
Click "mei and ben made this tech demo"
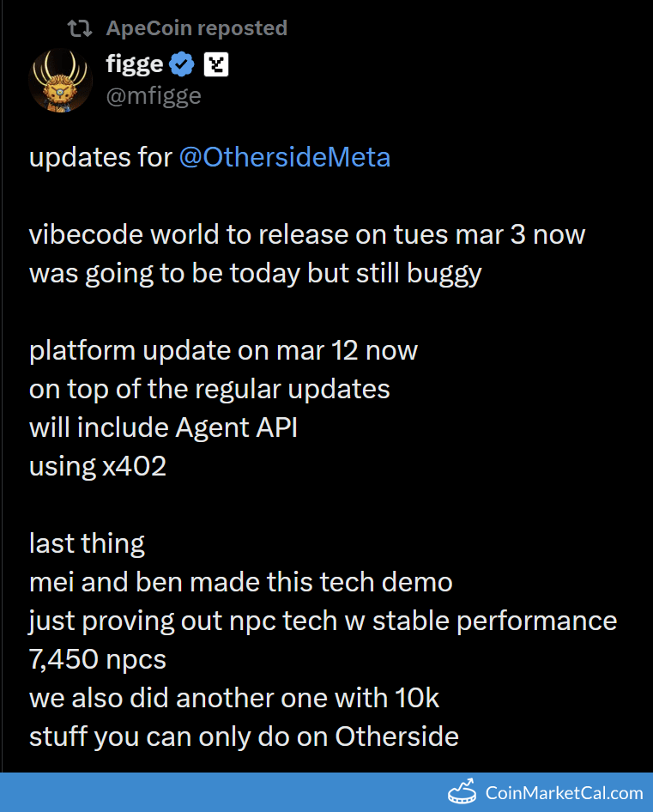point(240,582)
